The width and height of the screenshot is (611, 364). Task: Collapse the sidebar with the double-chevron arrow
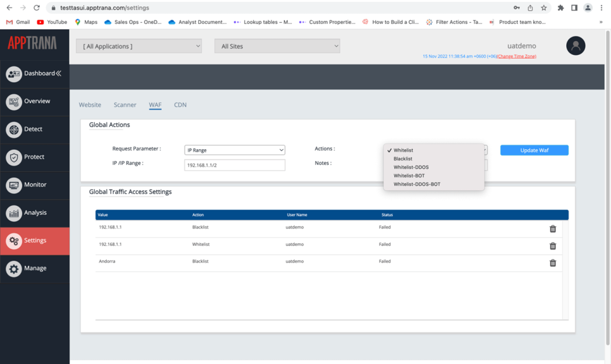[58, 73]
